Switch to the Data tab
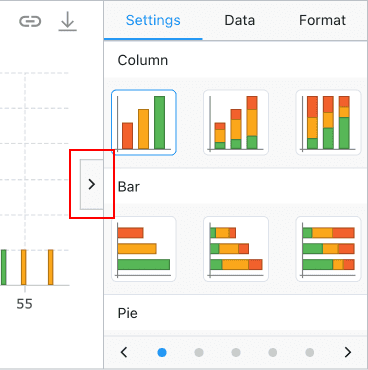The height and width of the screenshot is (370, 368). click(x=240, y=20)
